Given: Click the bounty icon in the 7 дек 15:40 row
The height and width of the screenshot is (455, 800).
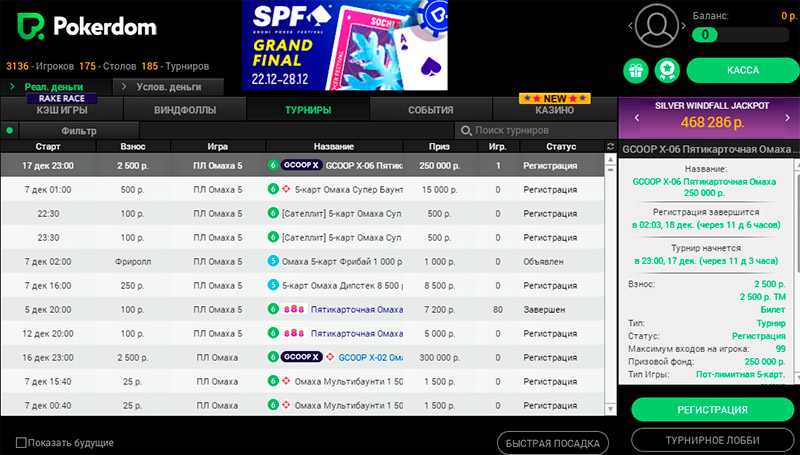Looking at the screenshot, I should pos(286,381).
